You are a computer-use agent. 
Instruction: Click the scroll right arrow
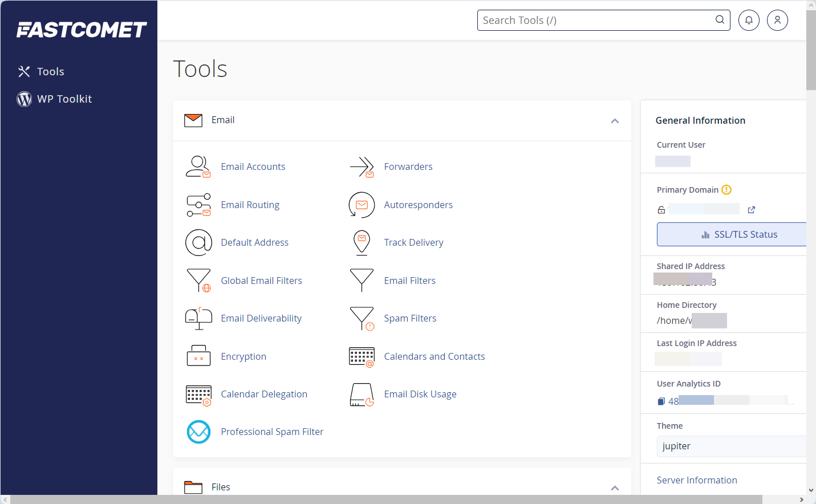[801, 499]
